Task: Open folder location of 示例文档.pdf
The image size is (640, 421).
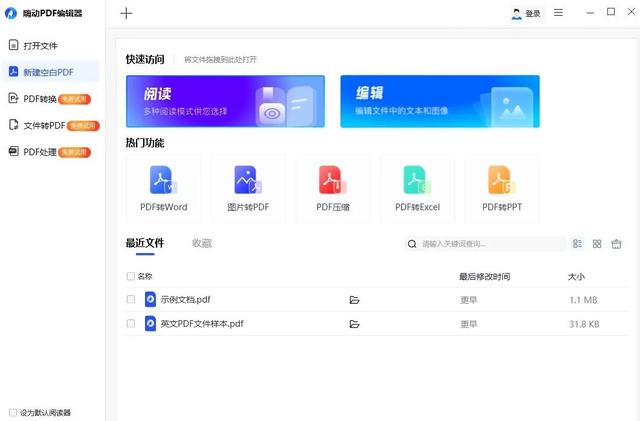Action: point(354,300)
